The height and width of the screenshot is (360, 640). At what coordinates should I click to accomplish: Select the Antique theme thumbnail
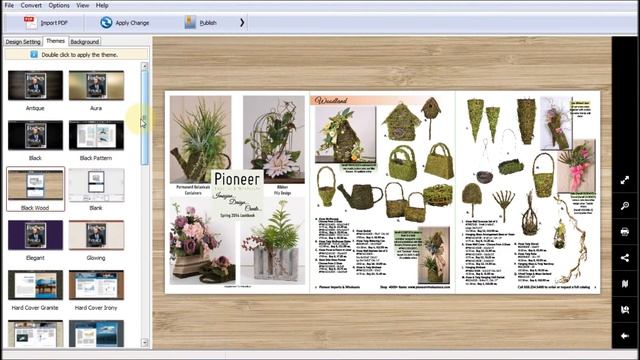pyautogui.click(x=36, y=85)
